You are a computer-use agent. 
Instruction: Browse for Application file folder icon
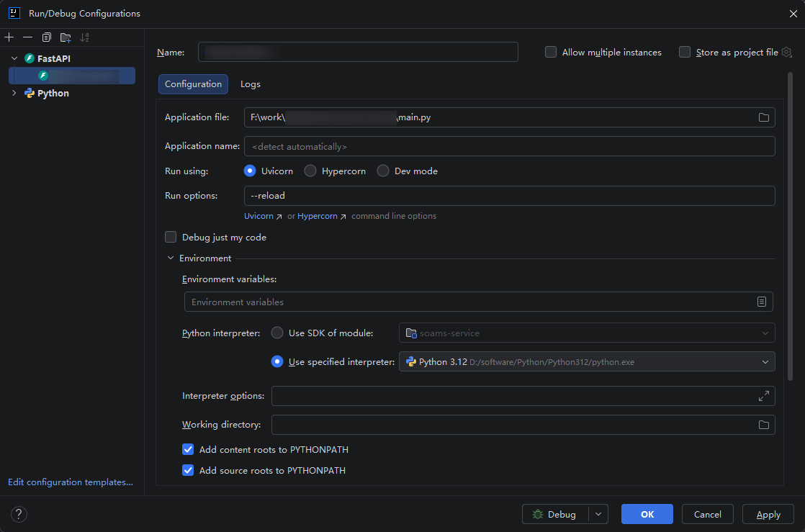763,117
